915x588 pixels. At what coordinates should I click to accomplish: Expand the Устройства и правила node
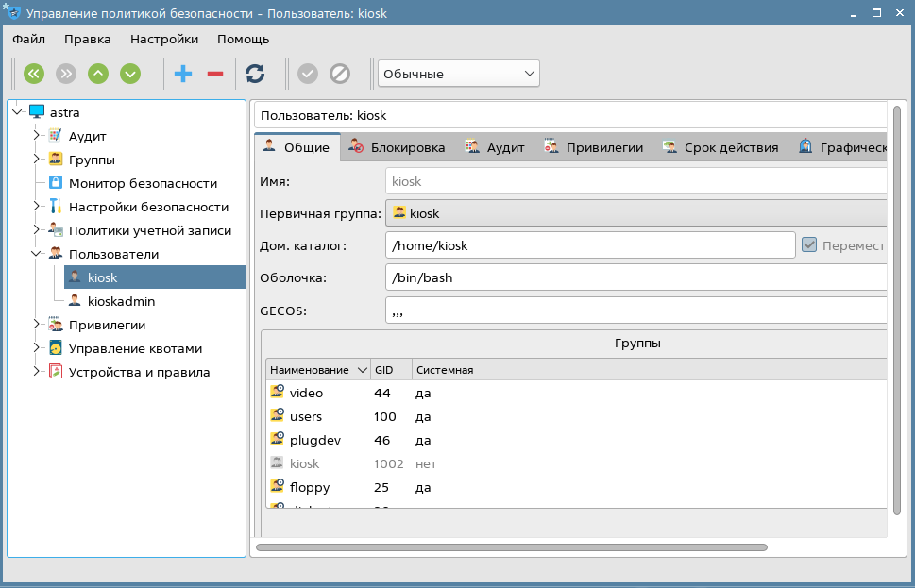coord(36,372)
